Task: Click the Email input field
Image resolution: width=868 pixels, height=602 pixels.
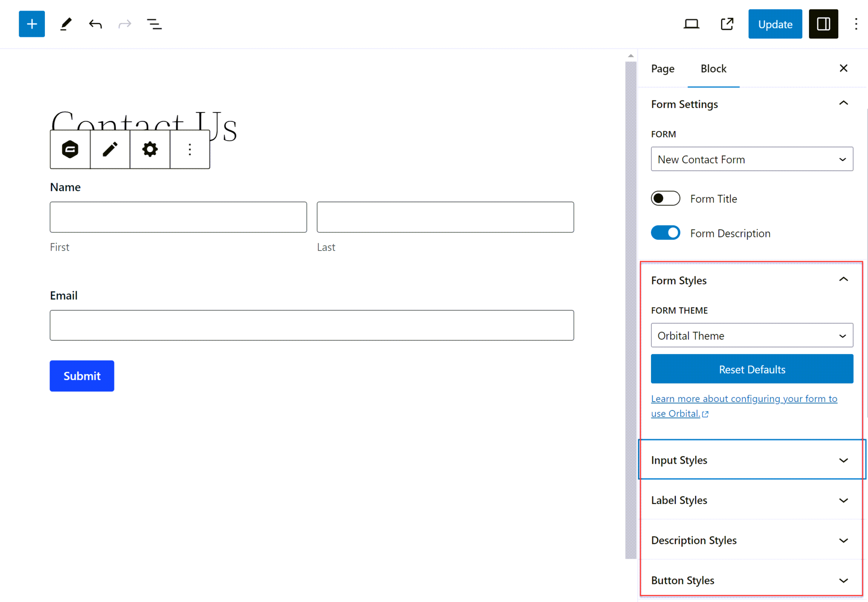Action: click(x=312, y=325)
